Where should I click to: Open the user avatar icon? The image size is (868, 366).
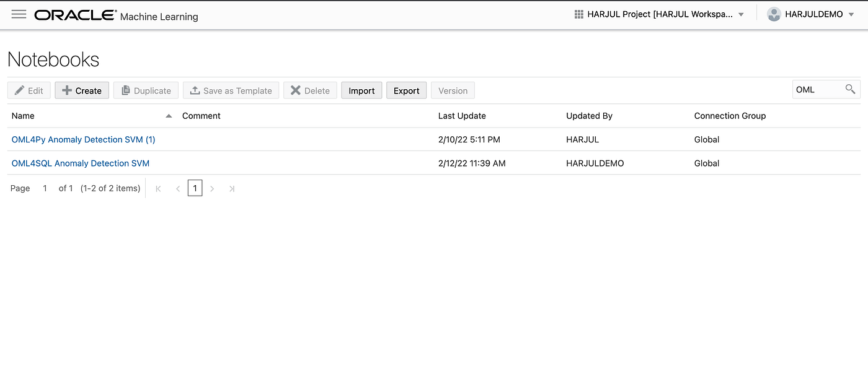pos(774,14)
